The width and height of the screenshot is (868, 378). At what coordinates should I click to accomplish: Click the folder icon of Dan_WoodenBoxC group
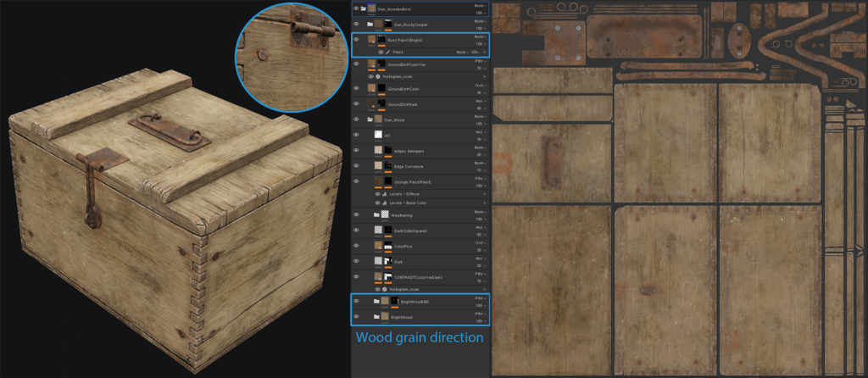point(363,8)
